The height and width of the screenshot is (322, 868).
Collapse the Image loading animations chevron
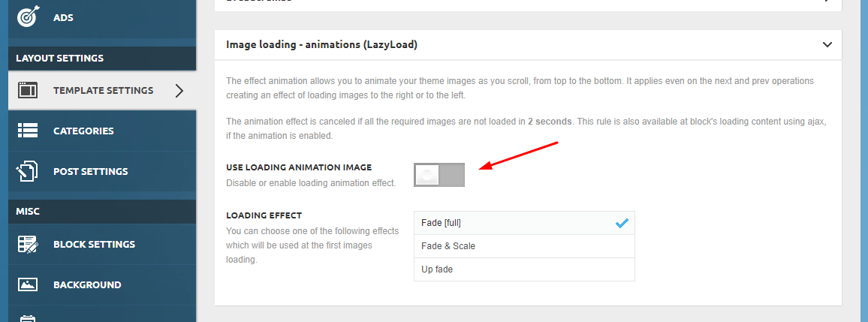click(x=827, y=45)
